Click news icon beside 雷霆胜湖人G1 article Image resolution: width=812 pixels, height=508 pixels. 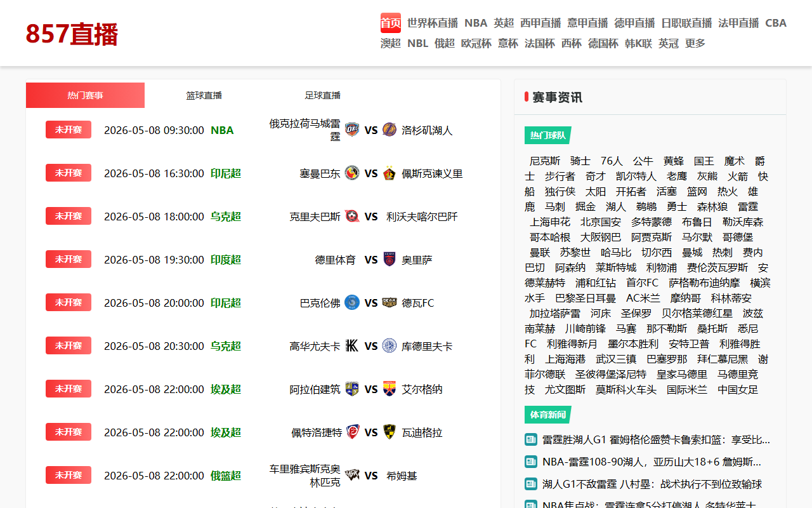coord(531,439)
